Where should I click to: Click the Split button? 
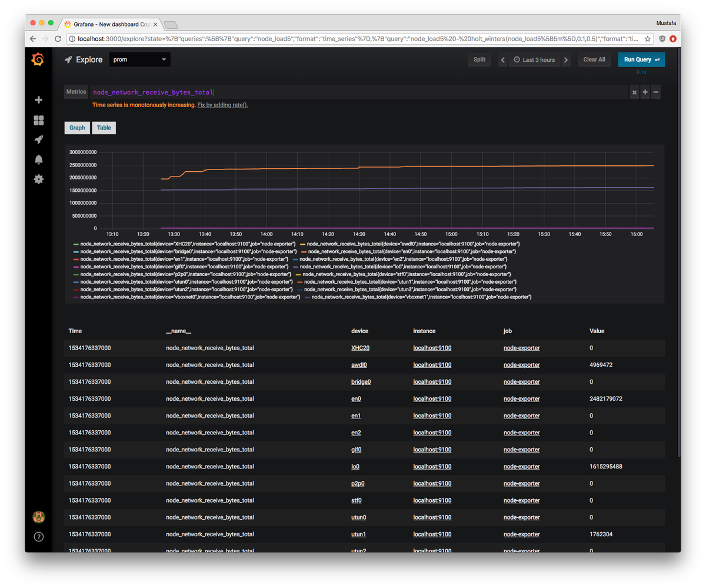coord(479,59)
